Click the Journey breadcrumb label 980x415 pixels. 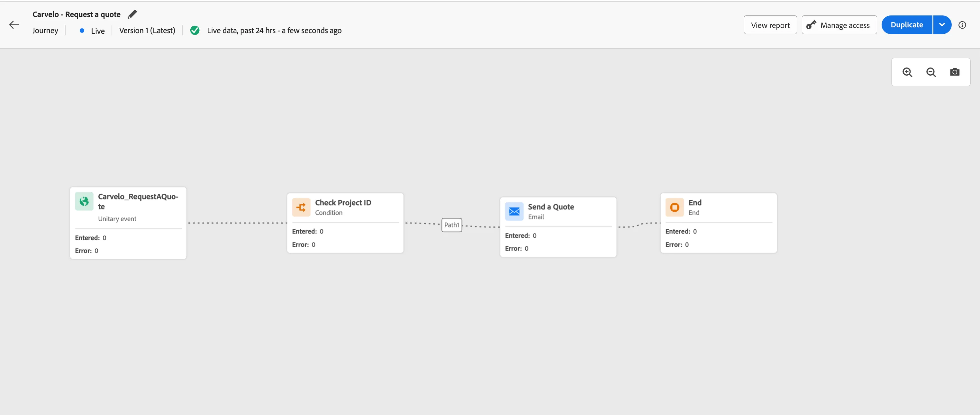tap(45, 31)
